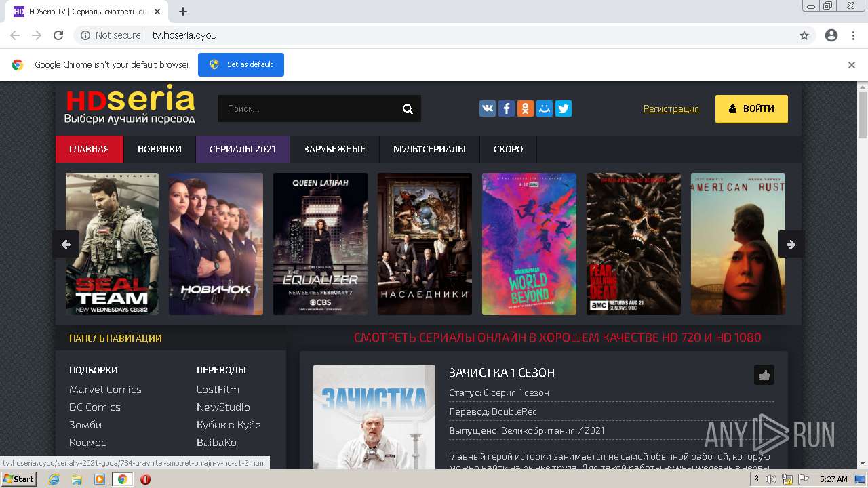Open the DC Comics collection link
The image size is (868, 488).
tap(95, 407)
